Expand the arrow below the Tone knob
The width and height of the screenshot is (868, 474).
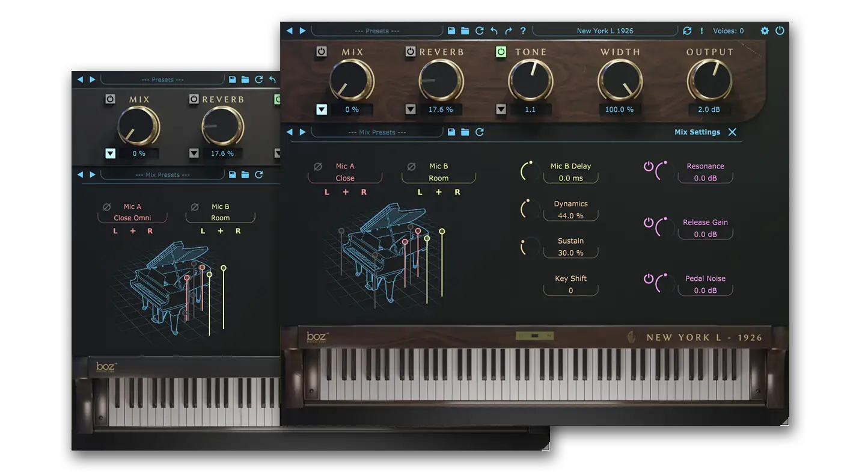coord(501,109)
